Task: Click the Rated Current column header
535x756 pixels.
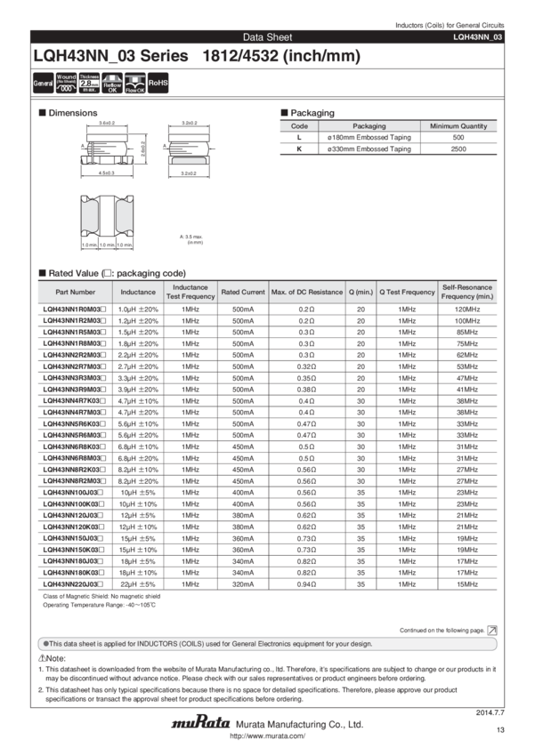Action: coord(243,293)
